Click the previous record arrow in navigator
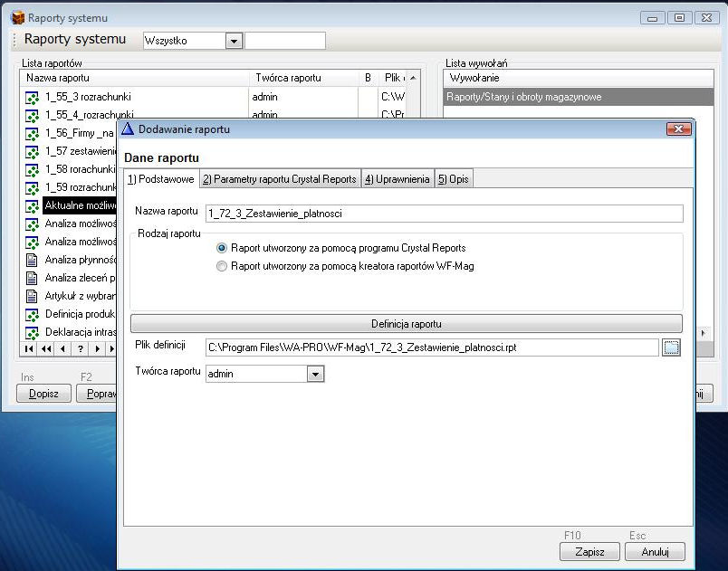 (62, 348)
